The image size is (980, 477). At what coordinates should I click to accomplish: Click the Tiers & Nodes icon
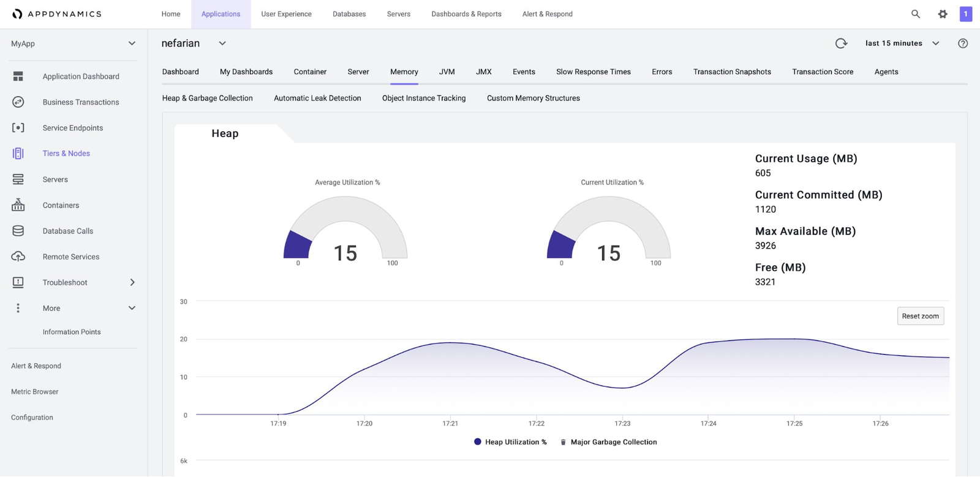(18, 153)
